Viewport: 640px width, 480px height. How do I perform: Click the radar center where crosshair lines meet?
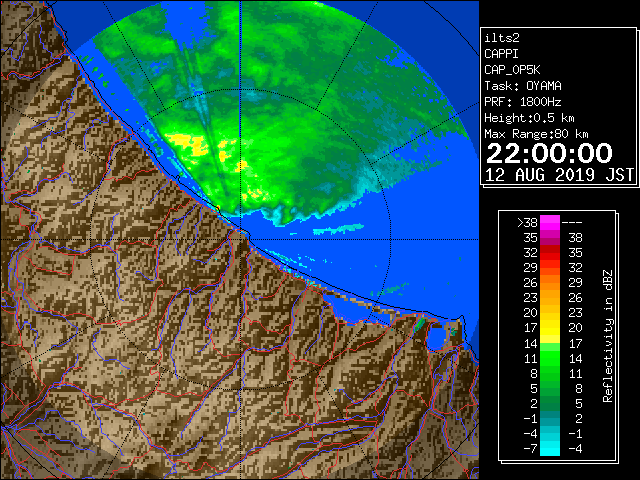[x=240, y=240]
